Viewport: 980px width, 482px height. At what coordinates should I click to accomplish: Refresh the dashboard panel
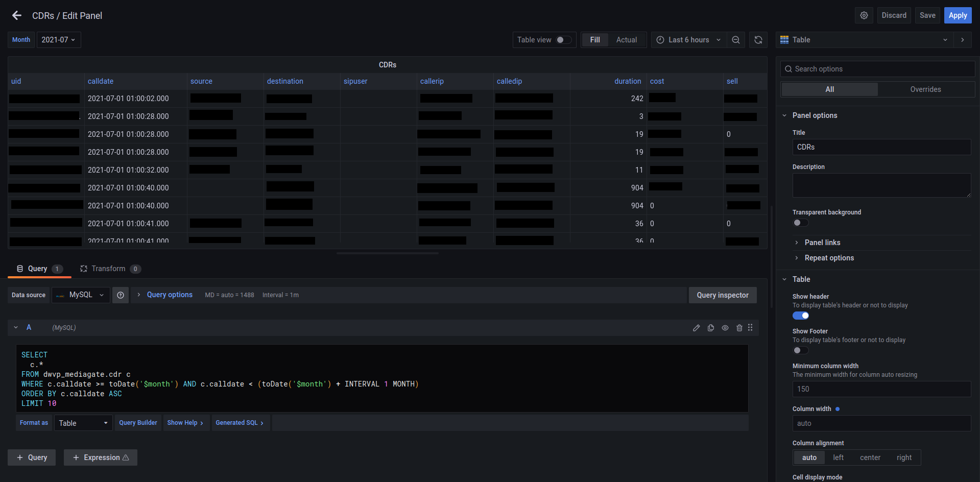[758, 40]
